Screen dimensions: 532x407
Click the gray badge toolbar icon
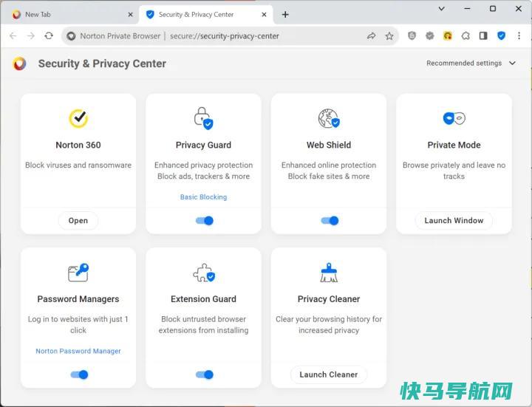coord(429,35)
